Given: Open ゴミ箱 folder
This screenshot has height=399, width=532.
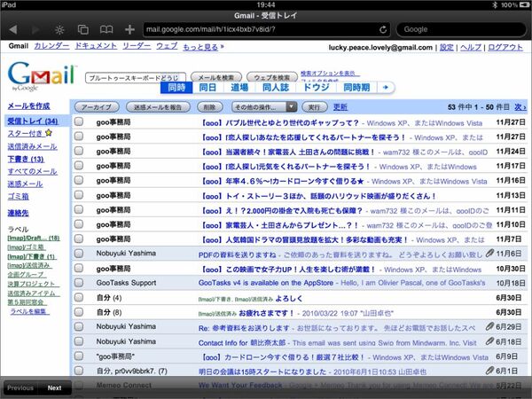Looking at the screenshot, I should 19,196.
